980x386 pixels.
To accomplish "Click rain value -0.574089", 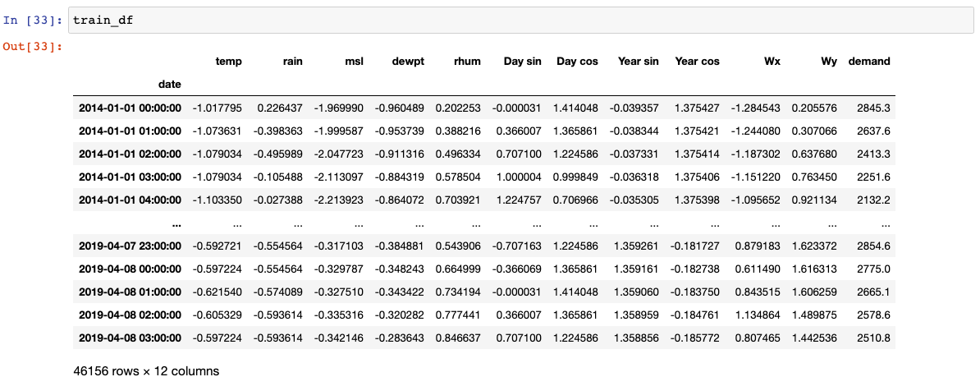I will pos(278,292).
